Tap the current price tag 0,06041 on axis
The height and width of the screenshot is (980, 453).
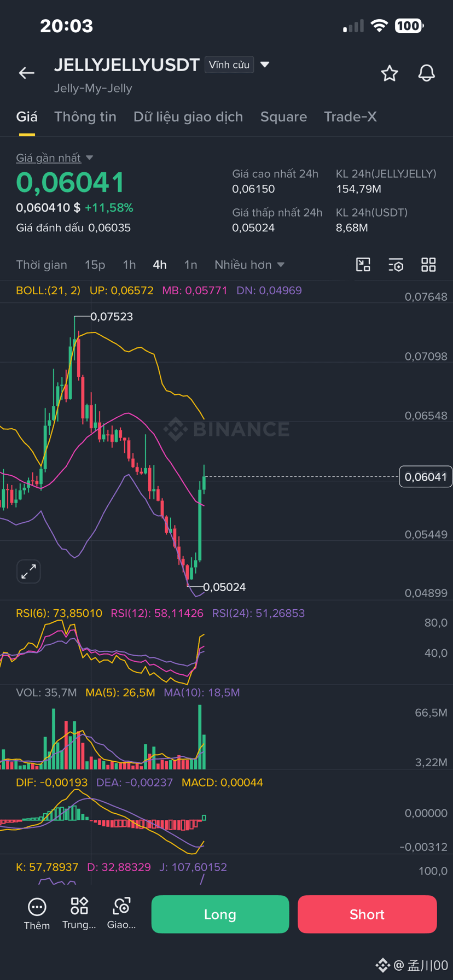[x=426, y=477]
